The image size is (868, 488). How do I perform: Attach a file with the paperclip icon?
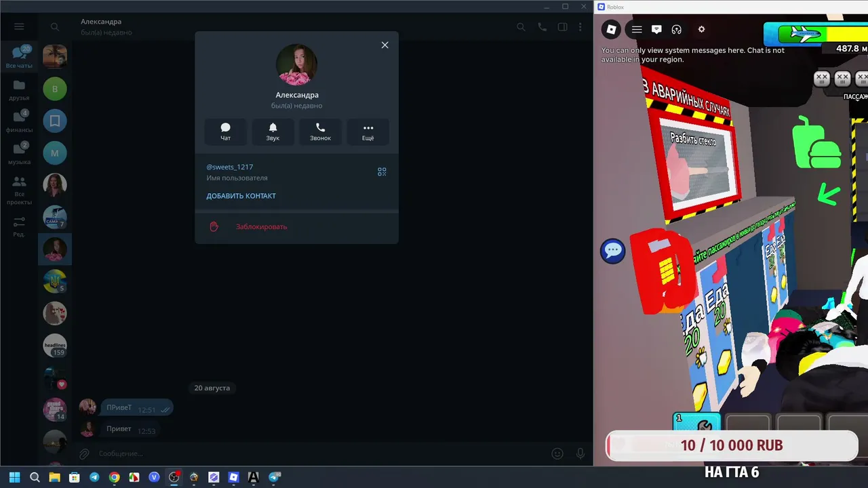pyautogui.click(x=84, y=453)
